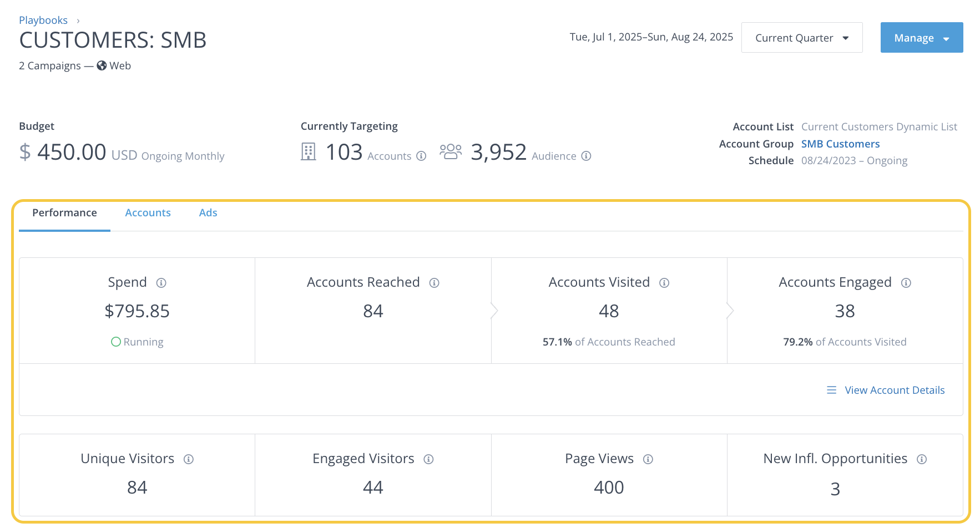This screenshot has height=528, width=980.
Task: Click info icon beside Accounts Engaged
Action: (906, 283)
